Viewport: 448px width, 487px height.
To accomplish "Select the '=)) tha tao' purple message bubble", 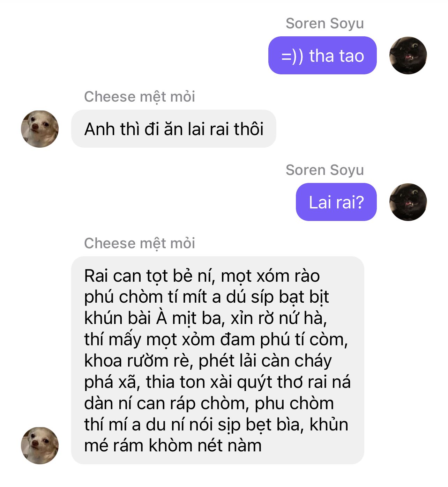I will [322, 56].
